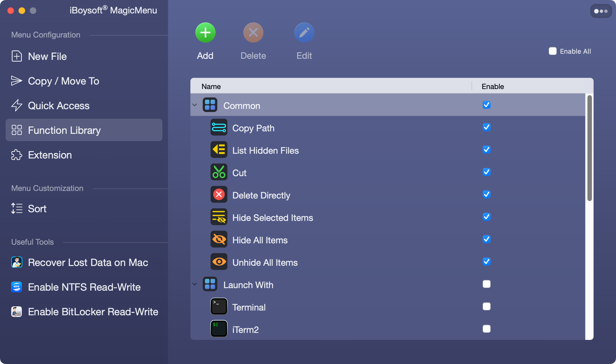Select the Sort menu customization item
This screenshot has height=364, width=616.
(37, 209)
